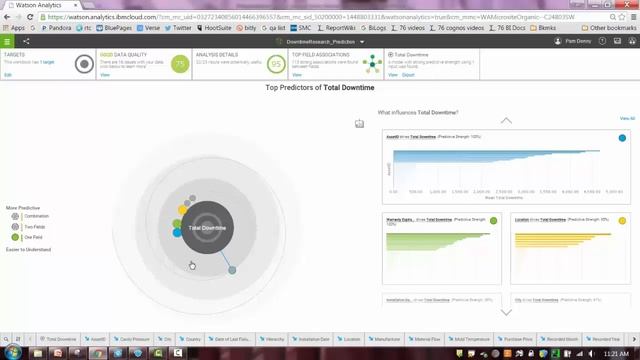
Task: Click the Targets bullseye icon
Action: tap(84, 64)
